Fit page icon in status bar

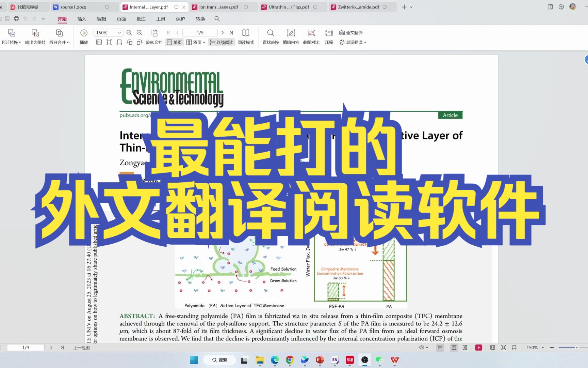point(504,348)
